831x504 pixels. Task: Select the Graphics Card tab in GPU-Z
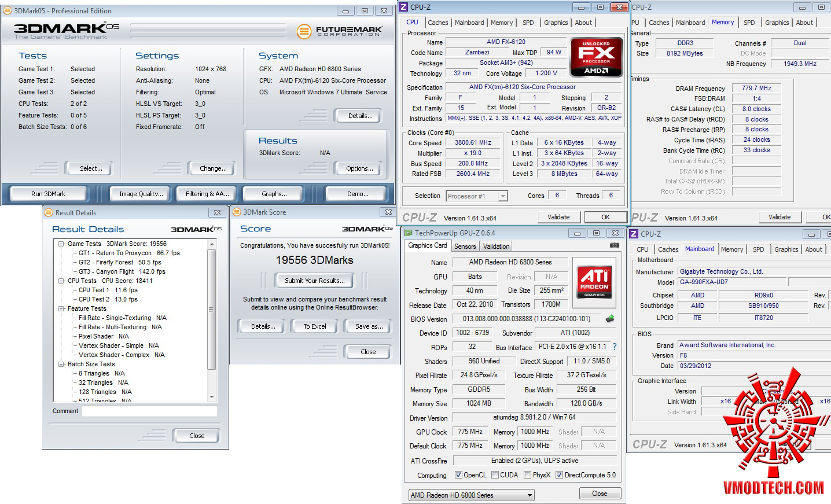click(428, 245)
